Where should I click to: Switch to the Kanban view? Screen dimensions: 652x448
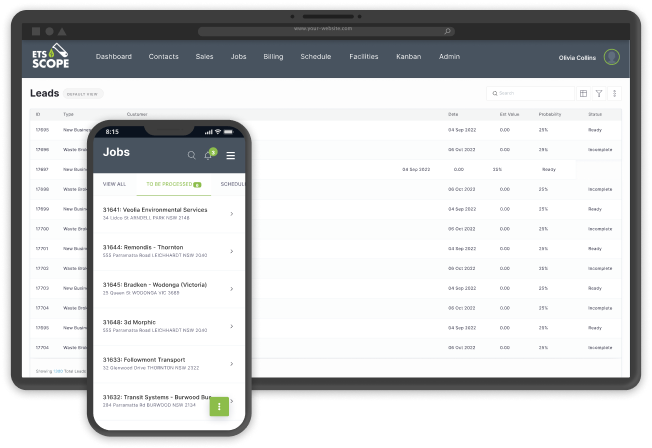(x=408, y=57)
